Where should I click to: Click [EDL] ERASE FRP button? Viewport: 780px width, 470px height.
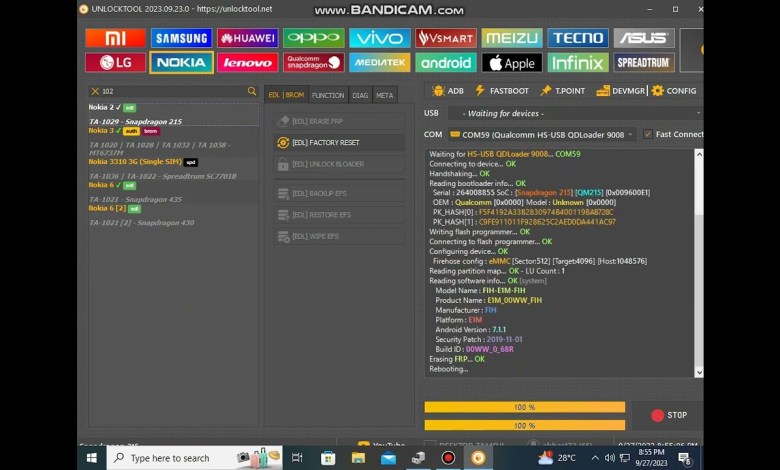click(339, 121)
